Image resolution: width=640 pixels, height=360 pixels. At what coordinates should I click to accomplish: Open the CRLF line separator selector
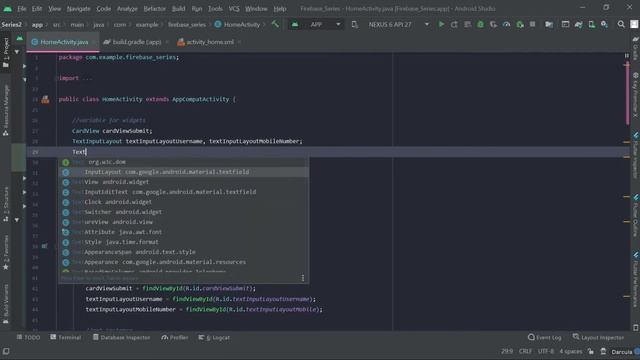click(x=525, y=351)
